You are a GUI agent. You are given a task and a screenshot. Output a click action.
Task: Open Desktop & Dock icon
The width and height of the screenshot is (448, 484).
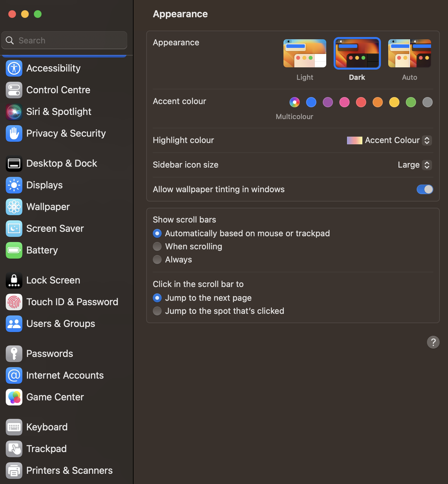[x=14, y=163]
